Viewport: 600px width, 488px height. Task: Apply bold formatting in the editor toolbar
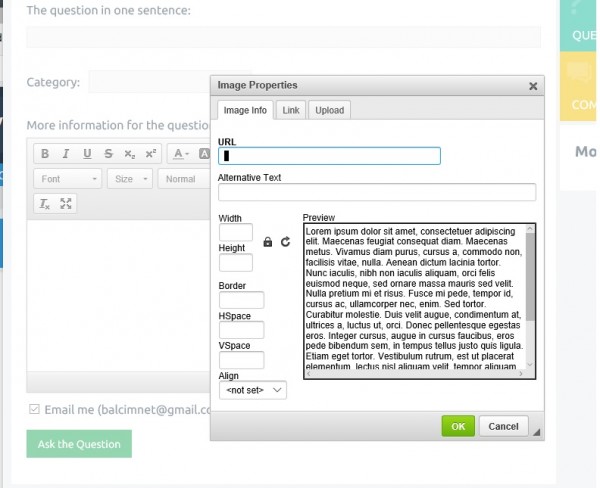45,154
